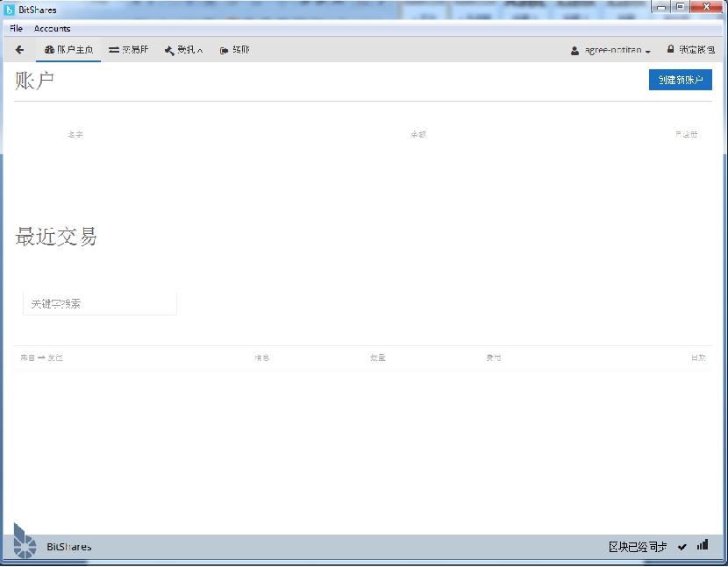The width and height of the screenshot is (728, 567).
Task: Click the blue 创建新账户 button
Action: [x=680, y=80]
